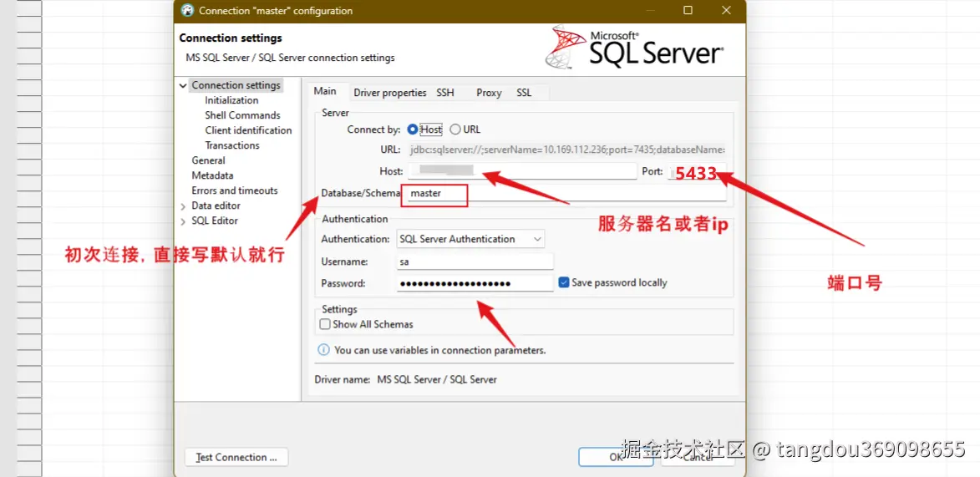Open the Driver properties tab
The width and height of the screenshot is (980, 477).
pos(390,93)
